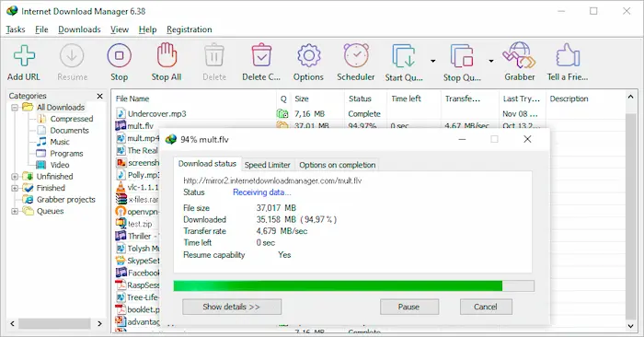
Task: Click the x-files.rar archive icon
Action: point(121,199)
